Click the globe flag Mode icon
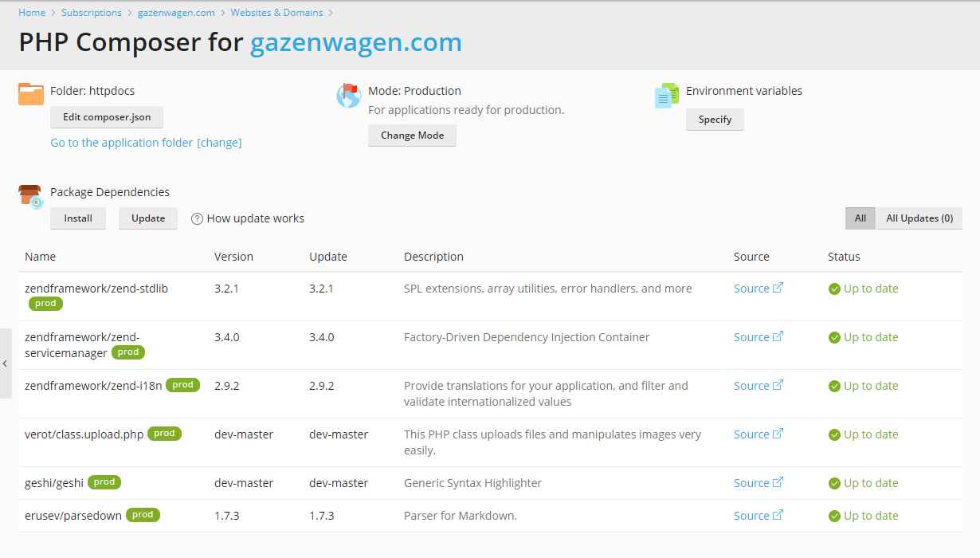 [x=349, y=96]
